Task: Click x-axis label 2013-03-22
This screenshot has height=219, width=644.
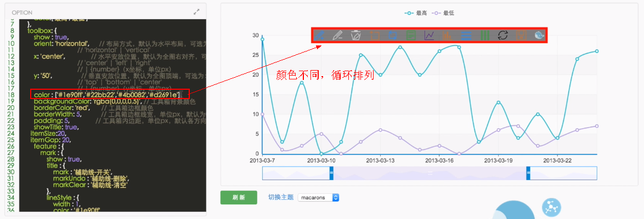Action: click(557, 160)
